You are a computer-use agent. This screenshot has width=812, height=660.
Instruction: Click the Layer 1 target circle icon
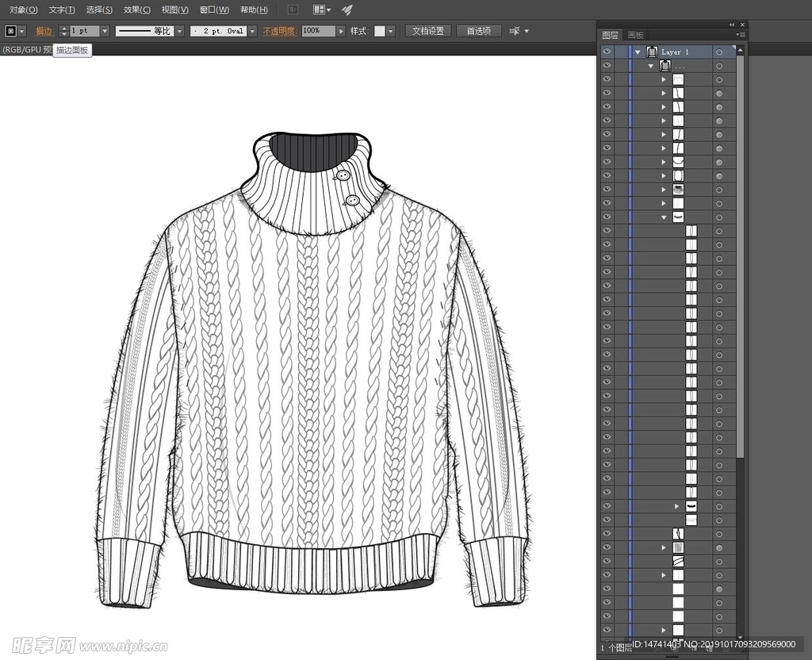[x=718, y=52]
